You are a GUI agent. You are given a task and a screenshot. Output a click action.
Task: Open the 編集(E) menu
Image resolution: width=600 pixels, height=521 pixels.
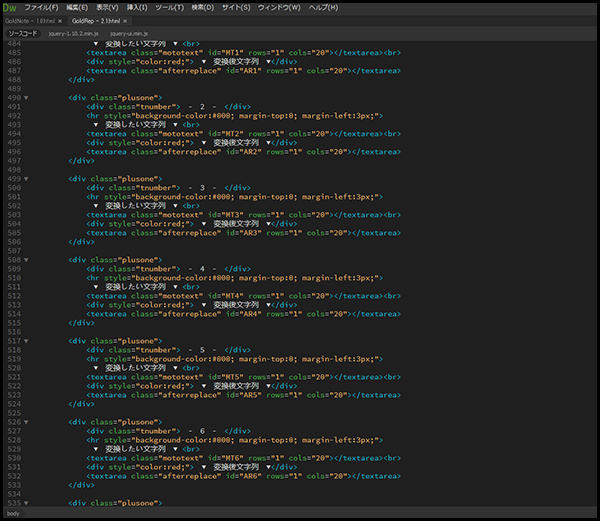coord(79,7)
